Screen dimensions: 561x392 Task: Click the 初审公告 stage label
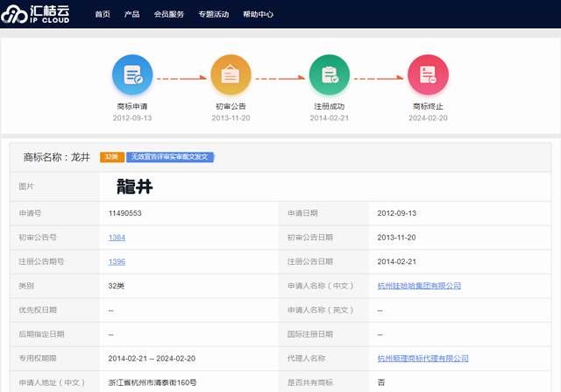click(231, 106)
